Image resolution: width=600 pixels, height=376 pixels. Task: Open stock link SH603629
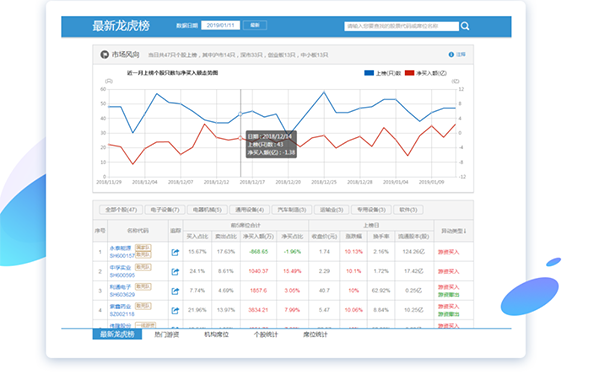tap(122, 295)
